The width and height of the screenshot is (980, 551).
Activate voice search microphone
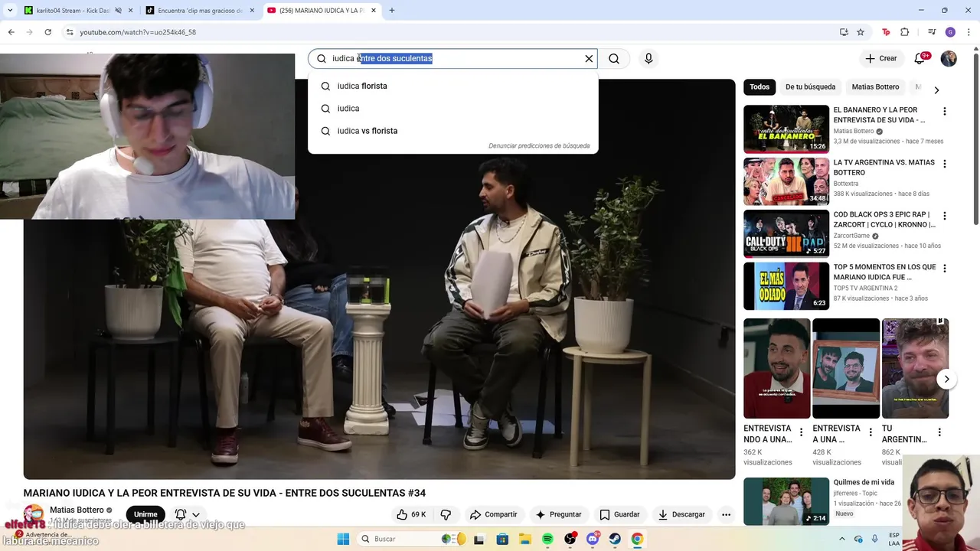648,58
